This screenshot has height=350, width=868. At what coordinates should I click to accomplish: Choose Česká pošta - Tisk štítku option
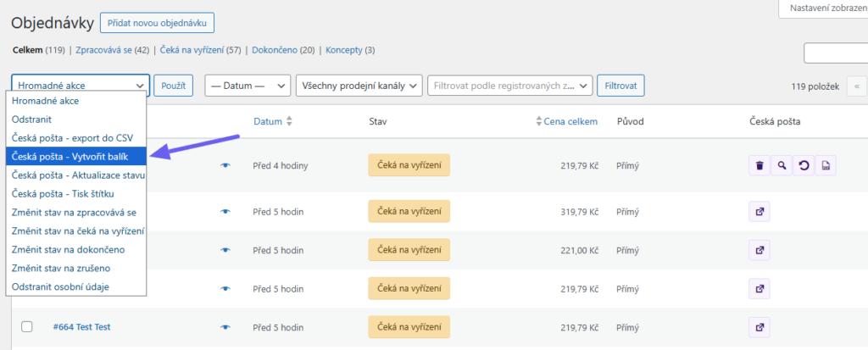(x=76, y=194)
